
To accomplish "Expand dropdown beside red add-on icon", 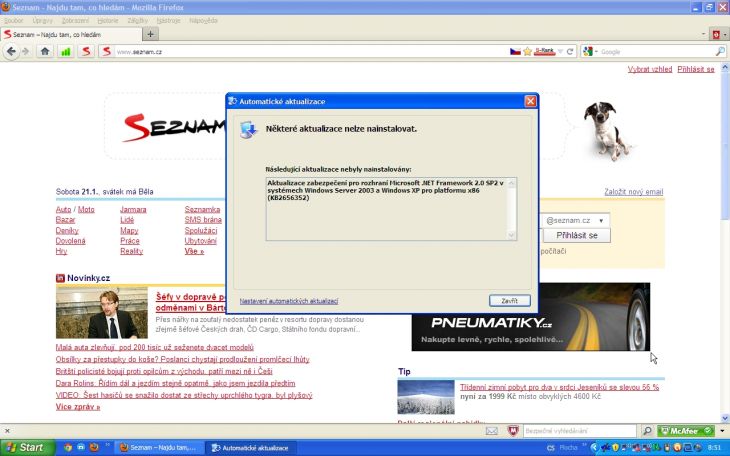I will tap(725, 34).
